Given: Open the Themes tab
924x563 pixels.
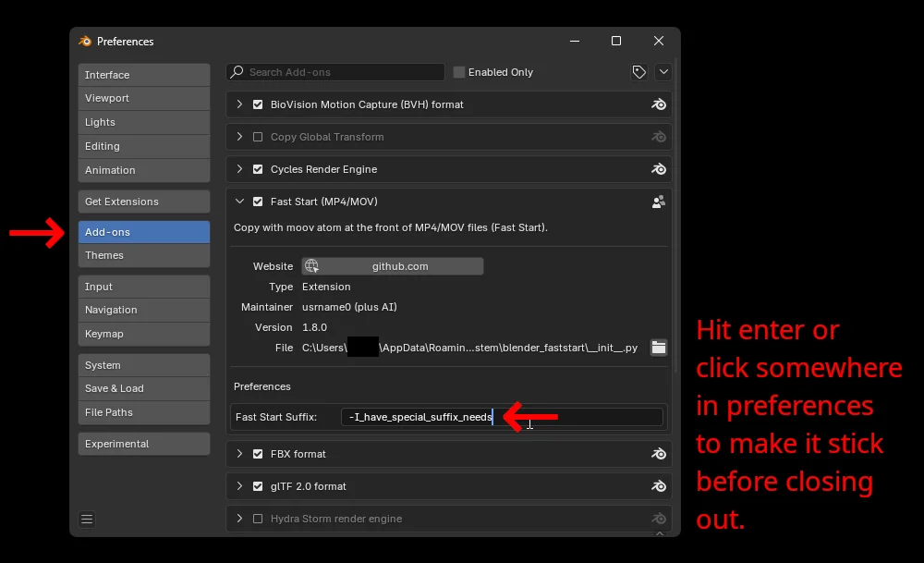Looking at the screenshot, I should 144,255.
